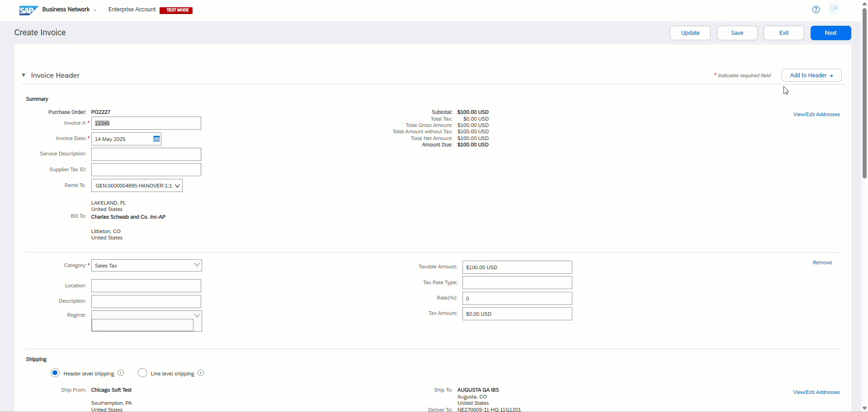The image size is (868, 412).
Task: Remove the Sales Tax entry
Action: tap(822, 262)
